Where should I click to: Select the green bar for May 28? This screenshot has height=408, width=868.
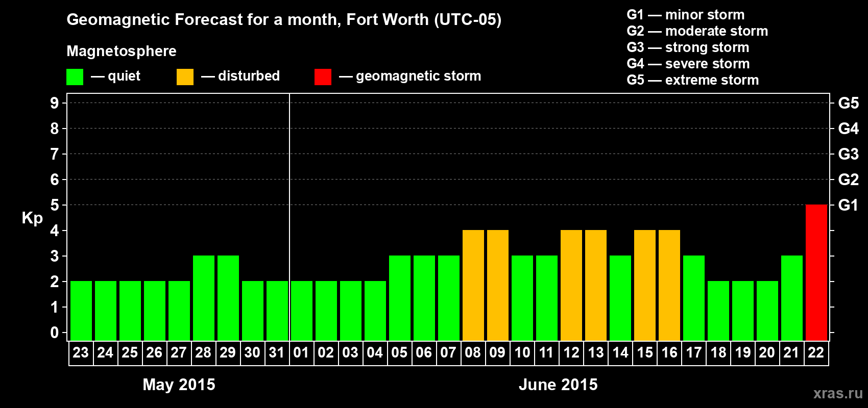point(204,298)
